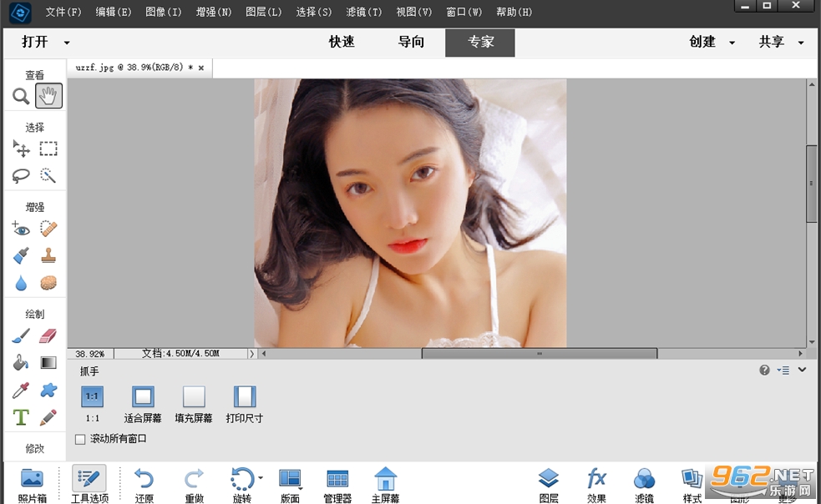Select the paint Brush tool
The image size is (821, 504).
(21, 336)
